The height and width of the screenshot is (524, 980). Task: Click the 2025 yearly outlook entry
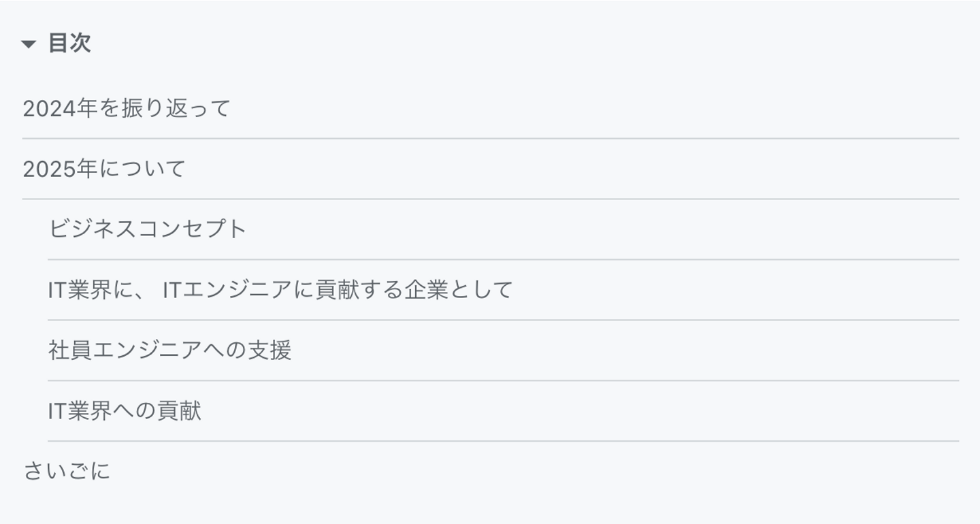click(104, 169)
